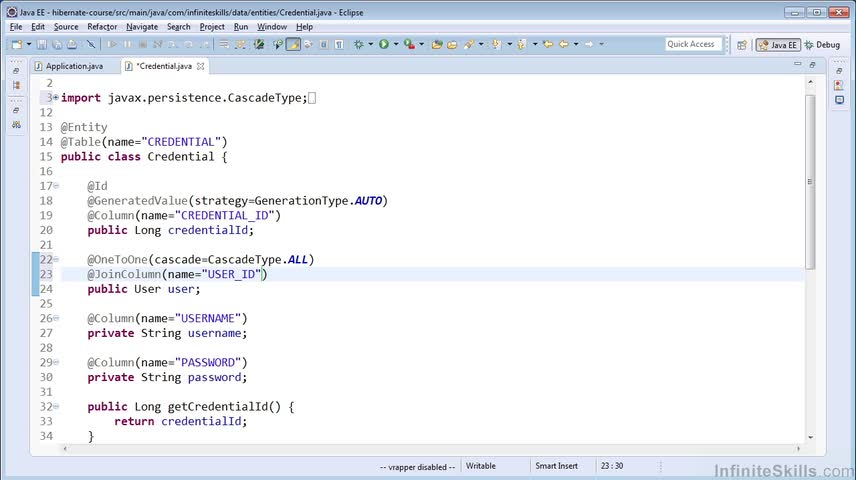Open the Search menu

coord(179,27)
